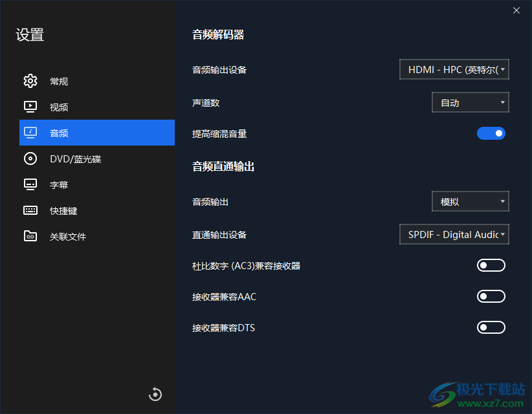Click the 声道数 label

[x=206, y=103]
